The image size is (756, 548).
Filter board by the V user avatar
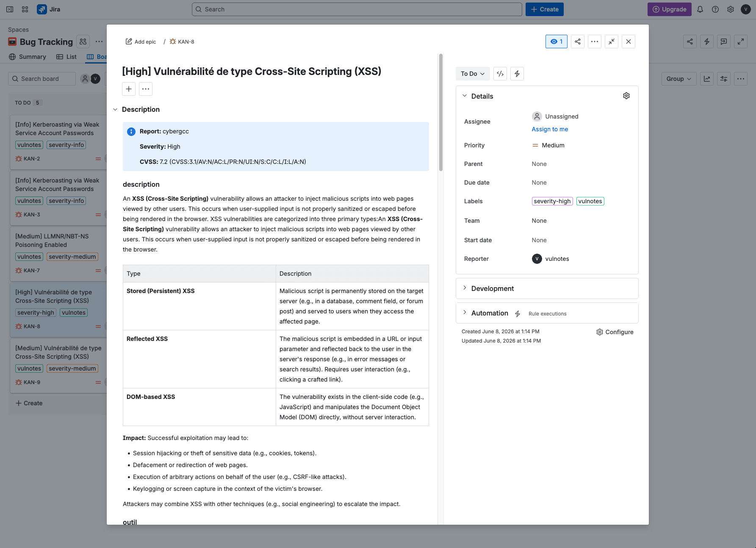tap(96, 79)
